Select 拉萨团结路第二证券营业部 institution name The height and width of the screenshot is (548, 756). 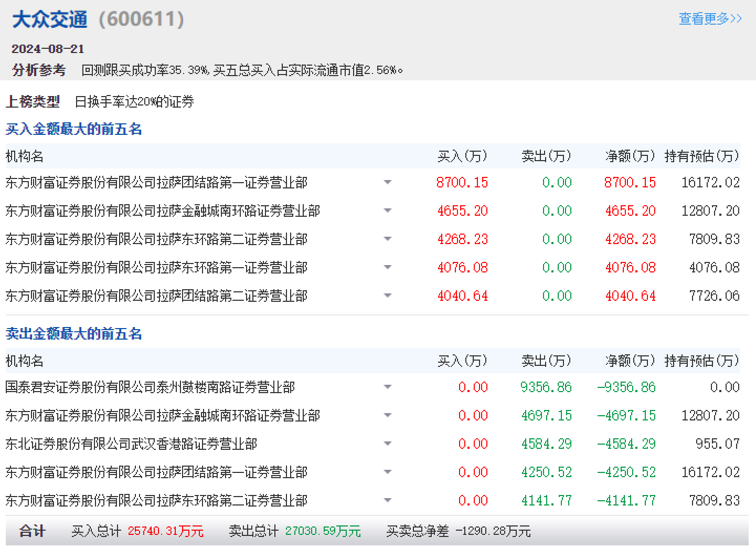coord(156,296)
